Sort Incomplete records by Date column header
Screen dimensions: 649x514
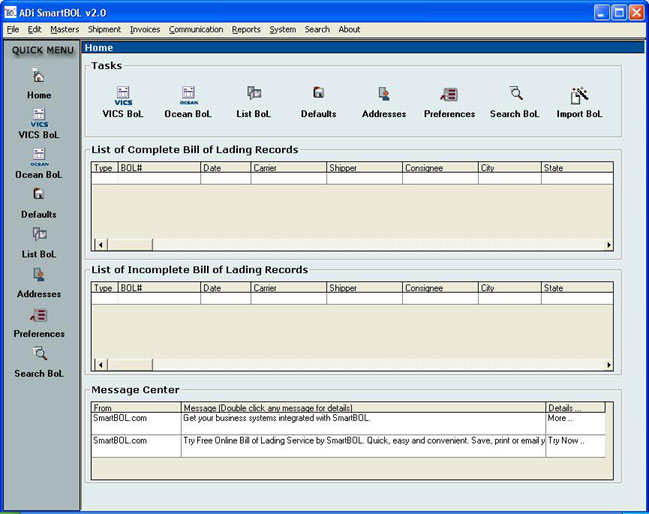[x=226, y=288]
